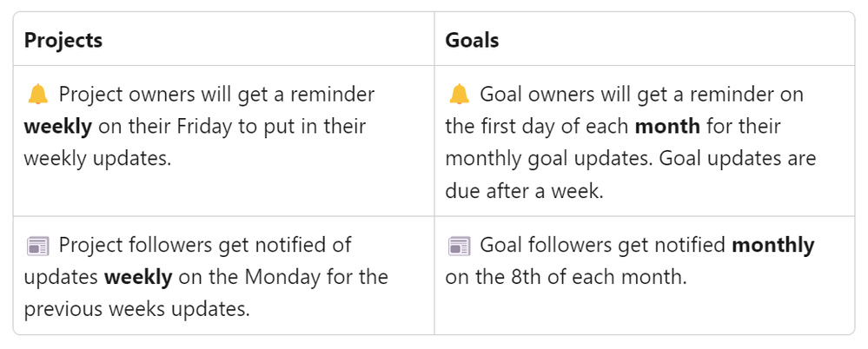Screen dimensions: 868x349
Task: Click bold word month in Goal owners cell
Action: pyautogui.click(x=667, y=127)
